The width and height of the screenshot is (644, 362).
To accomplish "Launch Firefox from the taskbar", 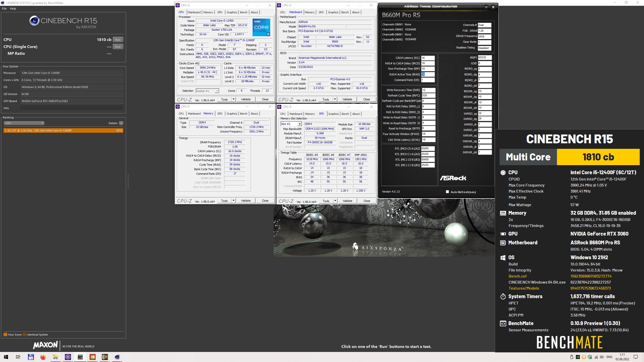I will click(x=43, y=357).
